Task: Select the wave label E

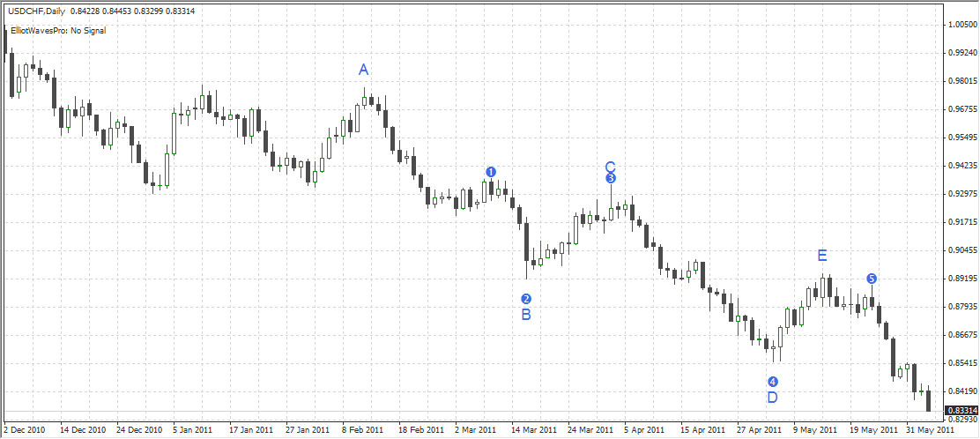Action: pos(822,256)
